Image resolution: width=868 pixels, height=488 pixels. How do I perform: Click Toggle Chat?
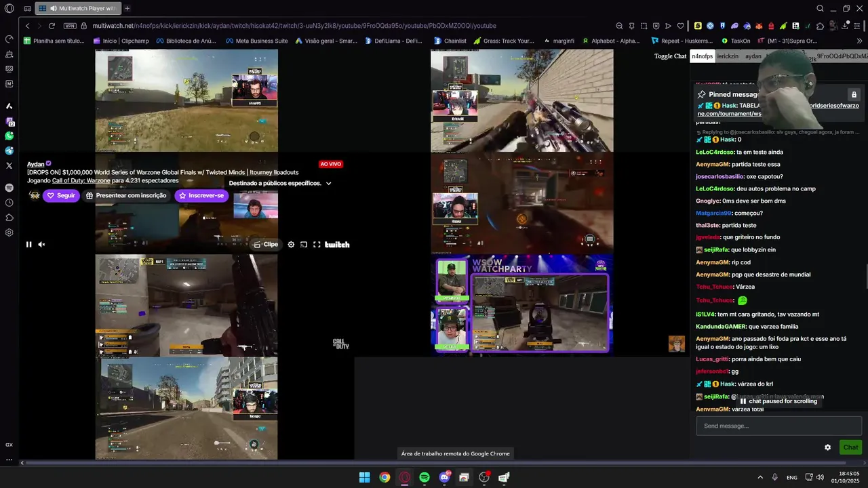point(670,56)
